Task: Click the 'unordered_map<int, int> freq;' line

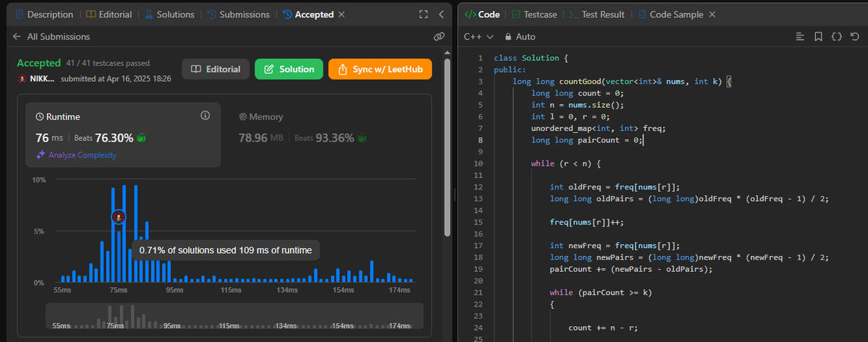Action: [x=598, y=128]
